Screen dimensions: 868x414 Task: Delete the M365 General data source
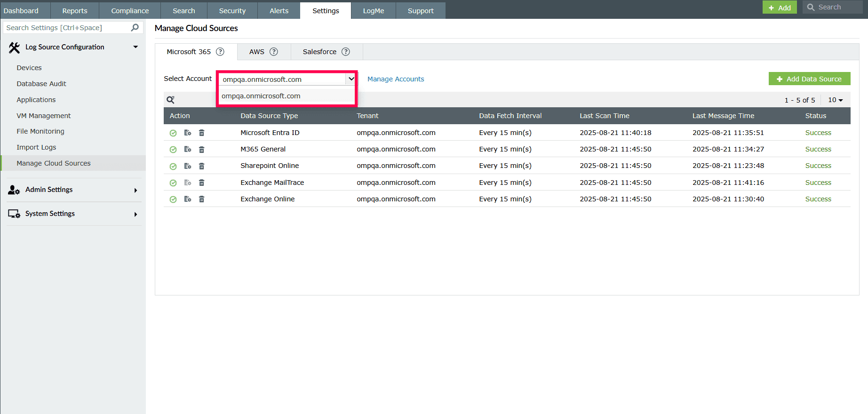coord(201,150)
